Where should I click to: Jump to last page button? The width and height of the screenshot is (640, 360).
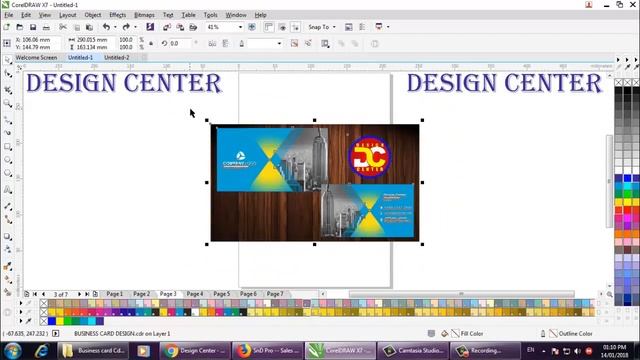[x=87, y=294]
